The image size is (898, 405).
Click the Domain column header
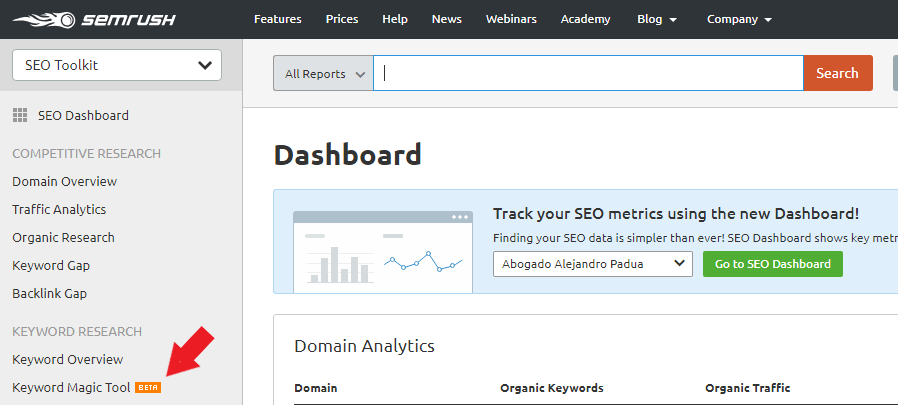[316, 388]
